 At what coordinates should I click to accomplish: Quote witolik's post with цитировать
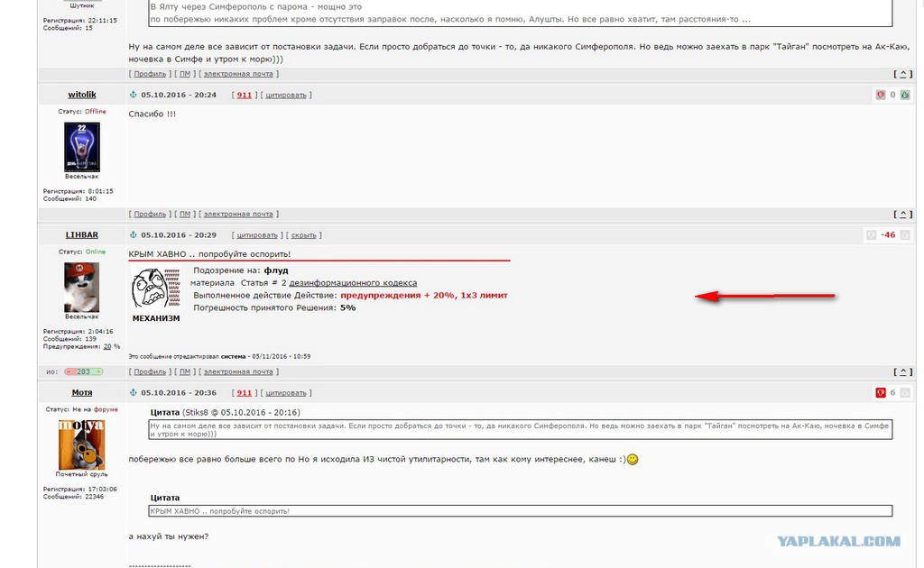(286, 95)
